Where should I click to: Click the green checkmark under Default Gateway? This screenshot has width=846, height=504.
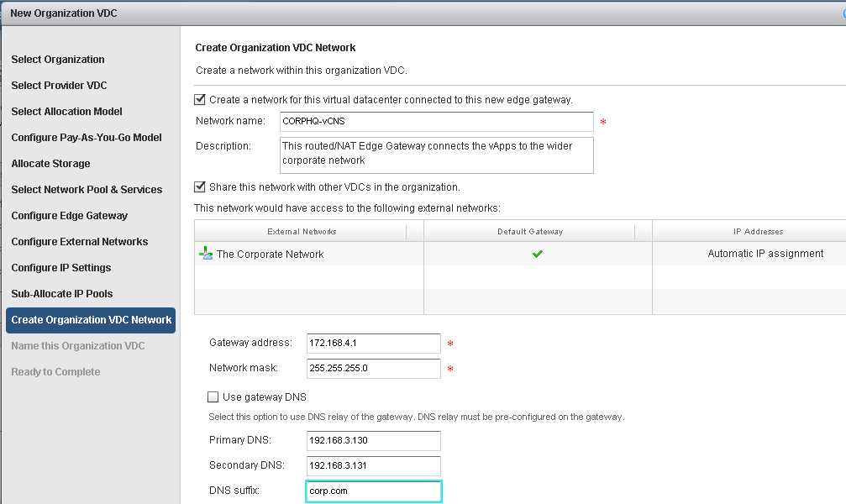(x=537, y=254)
